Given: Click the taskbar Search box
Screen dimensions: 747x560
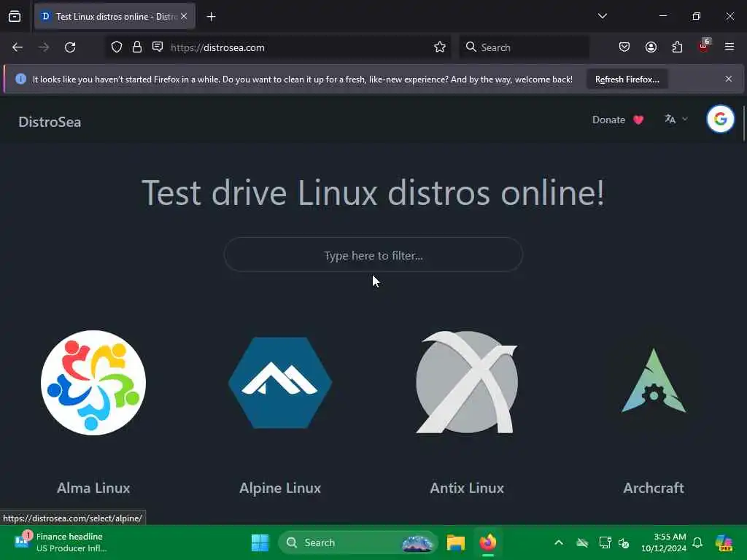Looking at the screenshot, I should 357,542.
